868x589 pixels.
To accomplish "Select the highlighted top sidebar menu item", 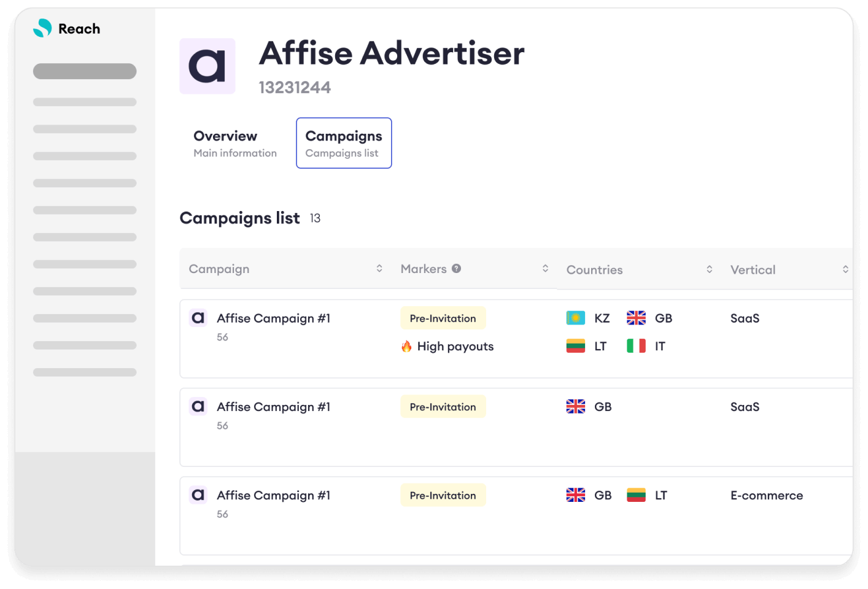I will click(85, 71).
